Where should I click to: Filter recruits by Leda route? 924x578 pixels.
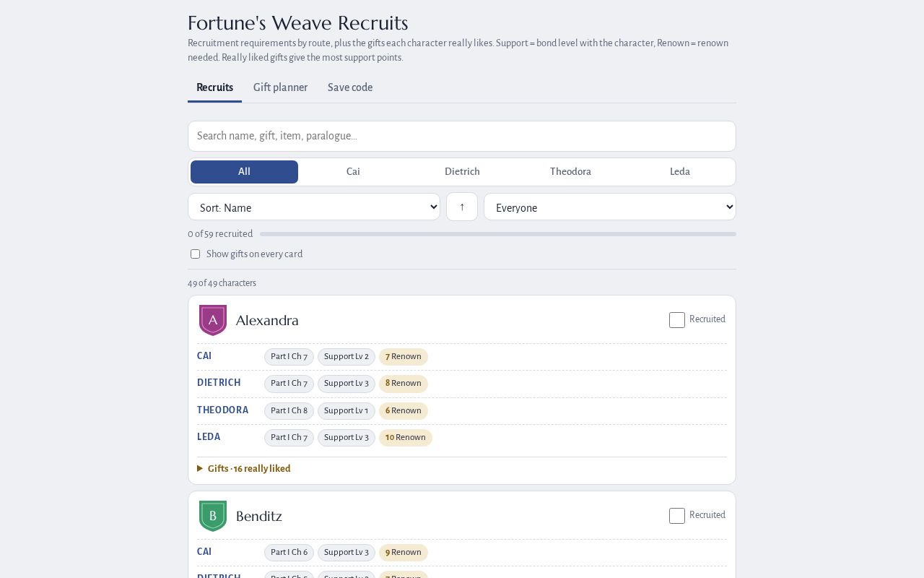point(680,172)
